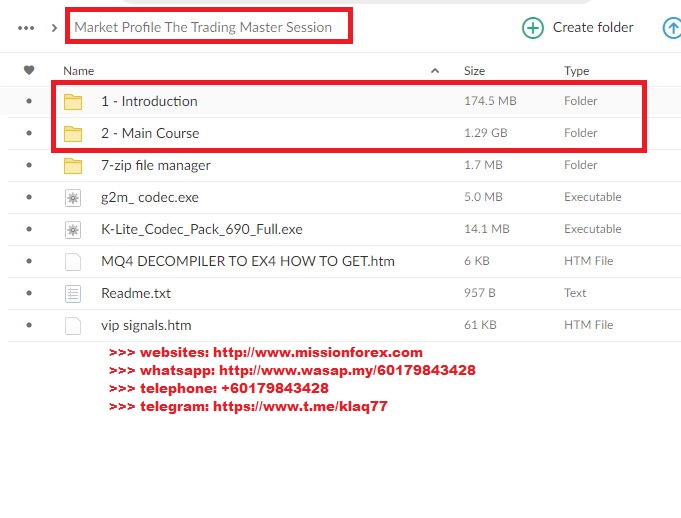Click Executable type of g2m_ codec.exe row

(x=593, y=197)
